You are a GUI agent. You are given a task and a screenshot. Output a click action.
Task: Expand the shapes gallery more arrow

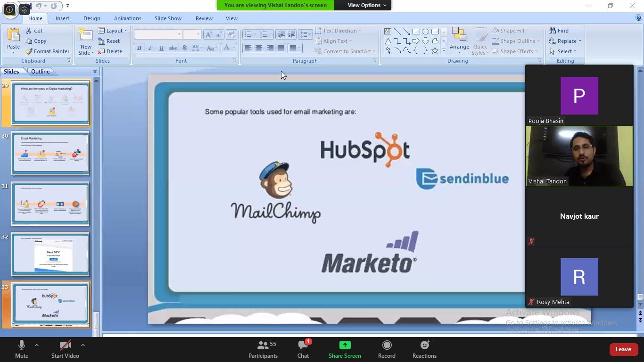point(444,51)
